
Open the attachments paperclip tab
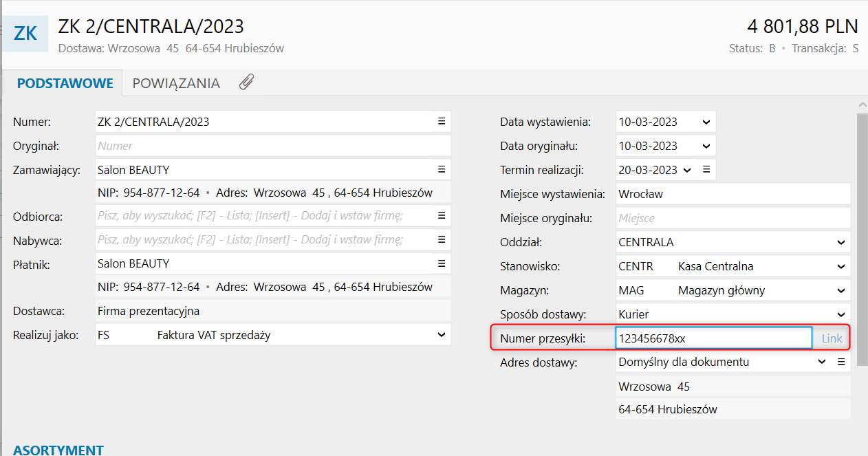coord(246,83)
